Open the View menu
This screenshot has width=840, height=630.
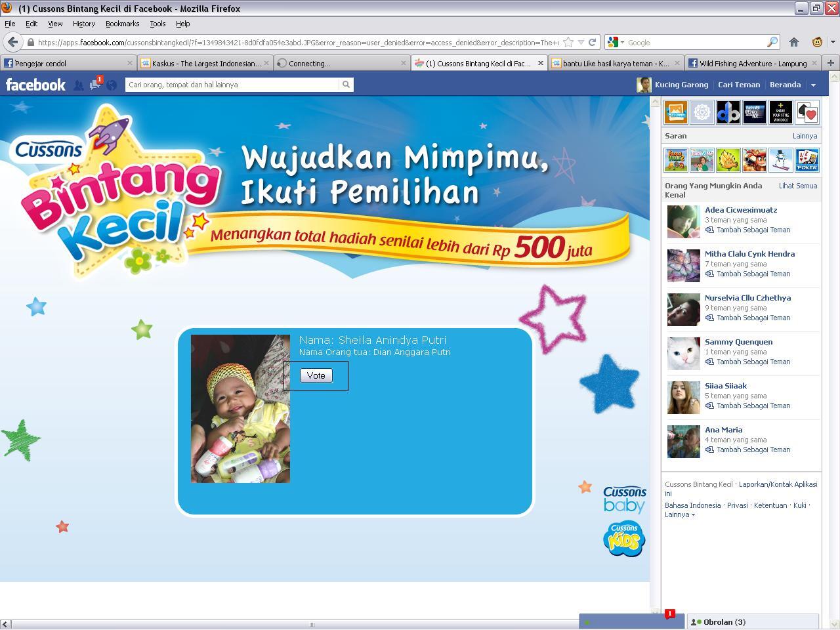click(x=55, y=24)
